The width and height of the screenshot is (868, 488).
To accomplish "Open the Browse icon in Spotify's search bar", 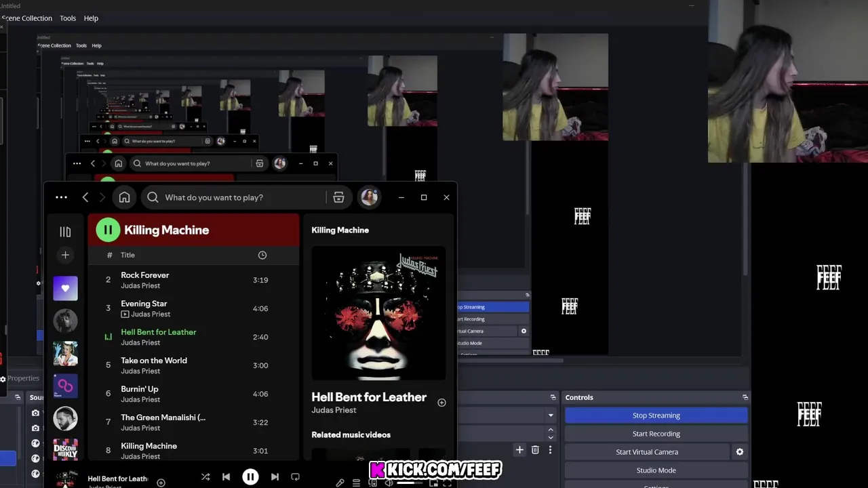I will tap(338, 197).
